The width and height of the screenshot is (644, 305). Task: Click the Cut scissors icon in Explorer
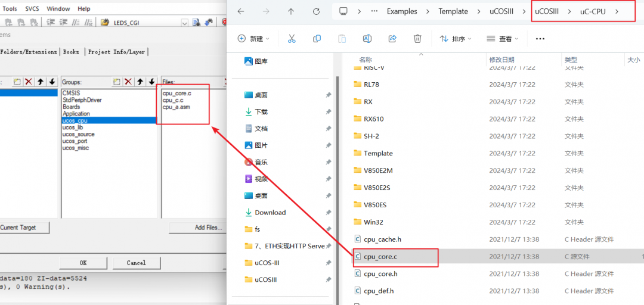[x=292, y=39]
